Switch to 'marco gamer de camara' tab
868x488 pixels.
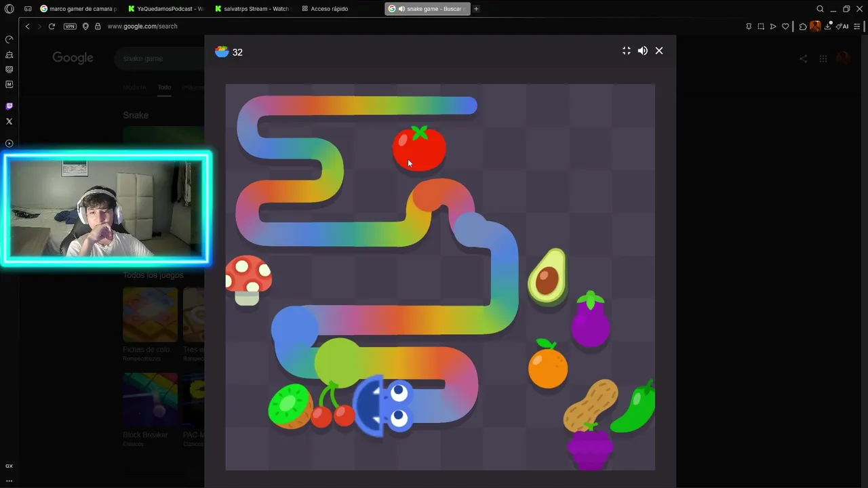point(78,9)
